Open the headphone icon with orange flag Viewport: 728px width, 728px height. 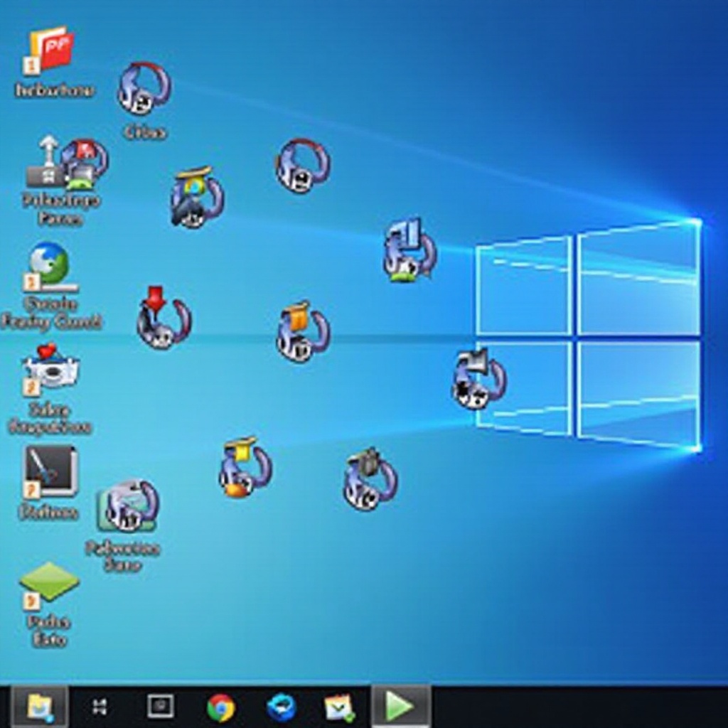[303, 332]
